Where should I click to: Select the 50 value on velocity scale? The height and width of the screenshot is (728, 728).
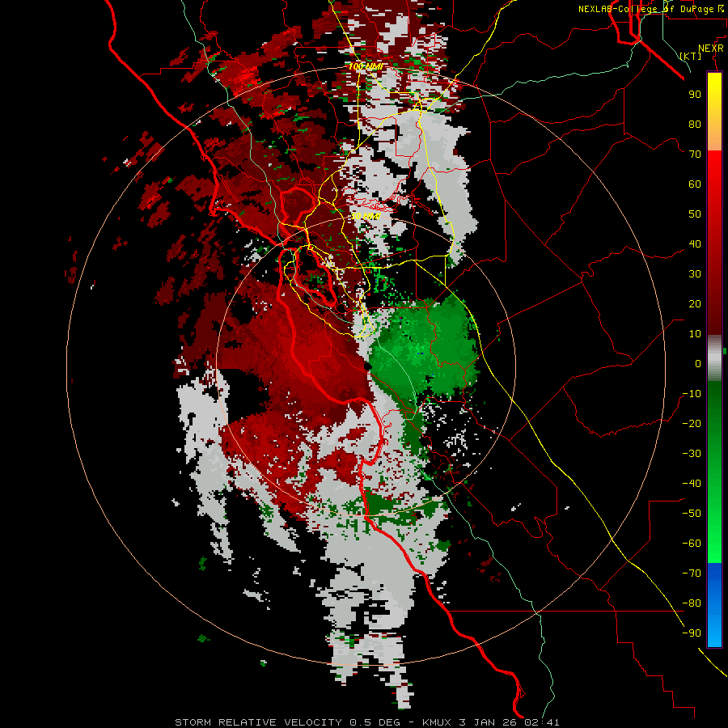click(x=695, y=214)
